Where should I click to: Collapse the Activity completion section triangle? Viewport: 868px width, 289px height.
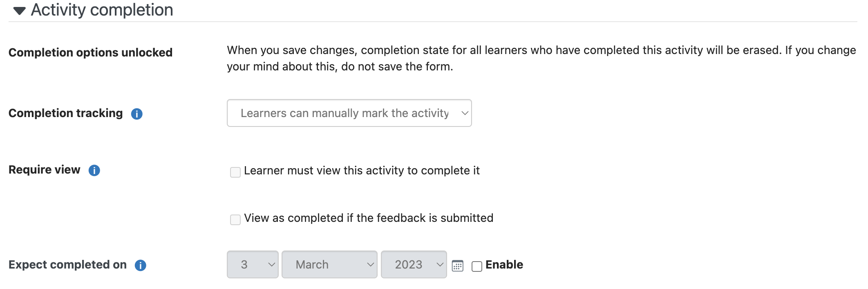19,11
